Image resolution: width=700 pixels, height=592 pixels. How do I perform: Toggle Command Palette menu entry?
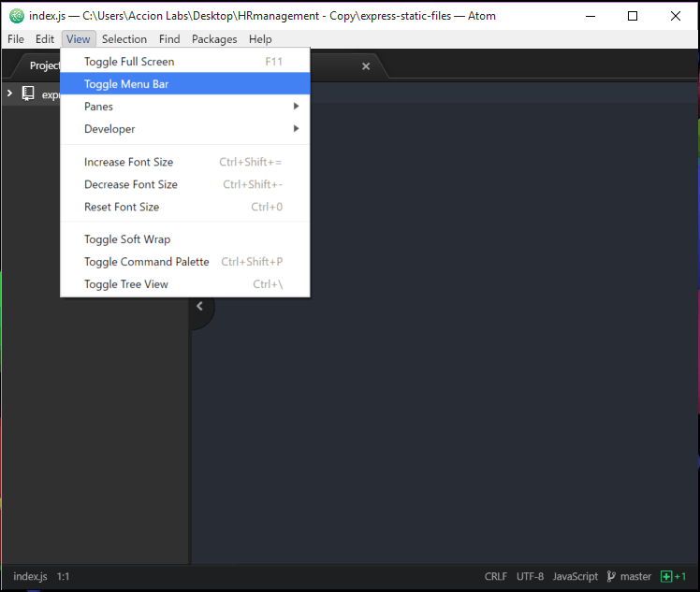pyautogui.click(x=147, y=262)
